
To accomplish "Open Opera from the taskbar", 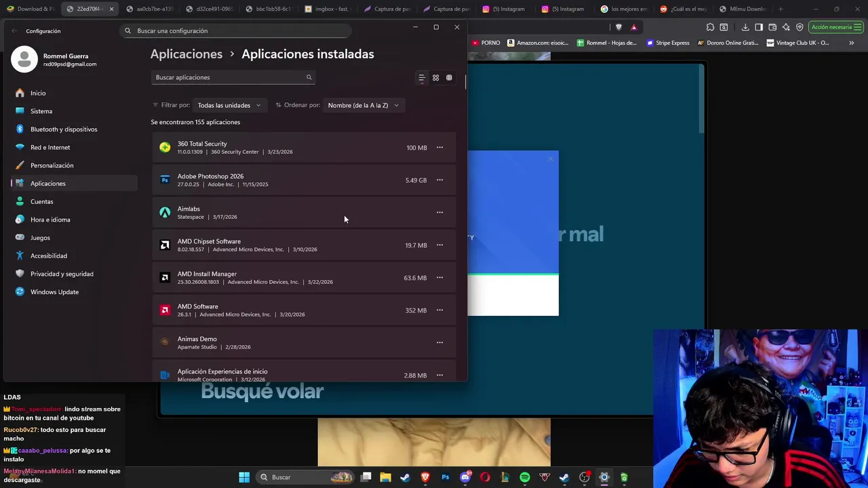I will coord(485,477).
